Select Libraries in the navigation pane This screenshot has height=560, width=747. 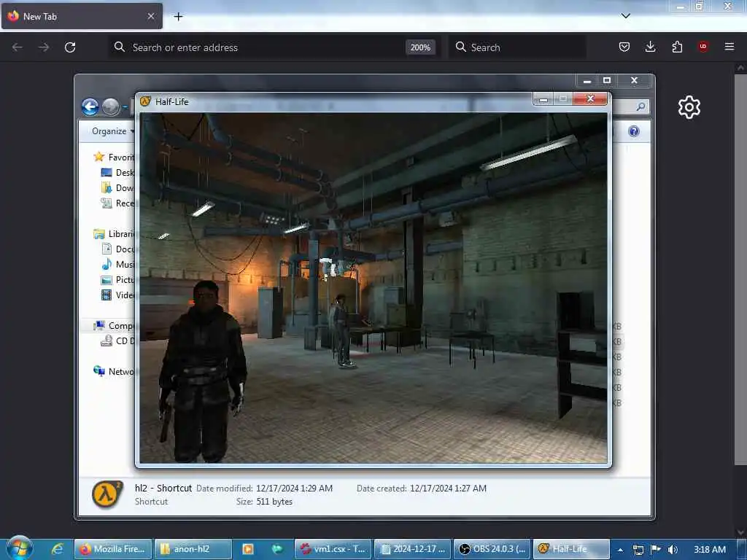tap(115, 233)
